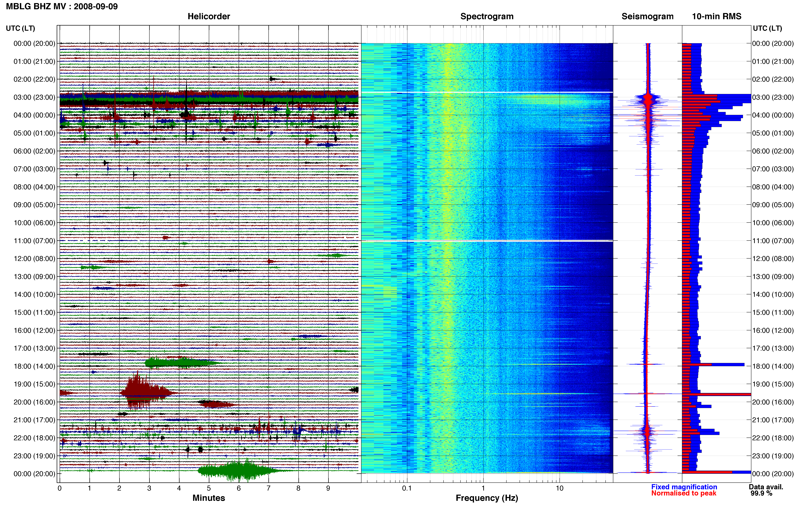Click the 'Seismogram' panel heading

tap(648, 16)
